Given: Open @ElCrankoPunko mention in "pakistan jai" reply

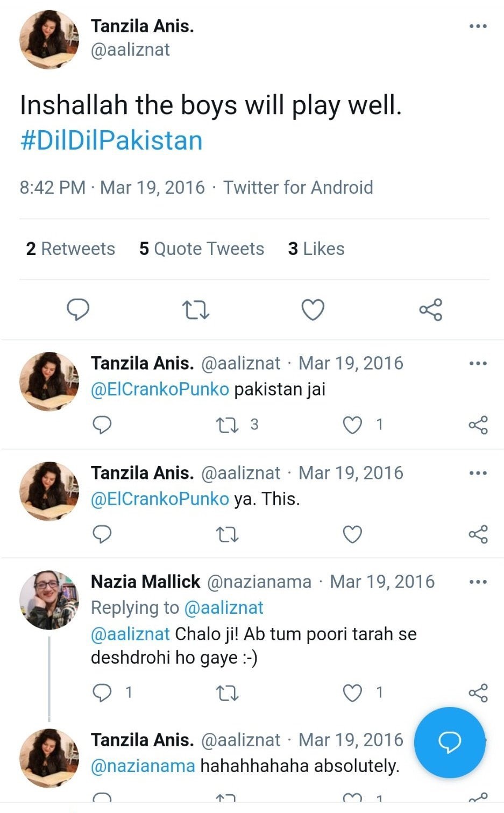Looking at the screenshot, I should coord(160,390).
